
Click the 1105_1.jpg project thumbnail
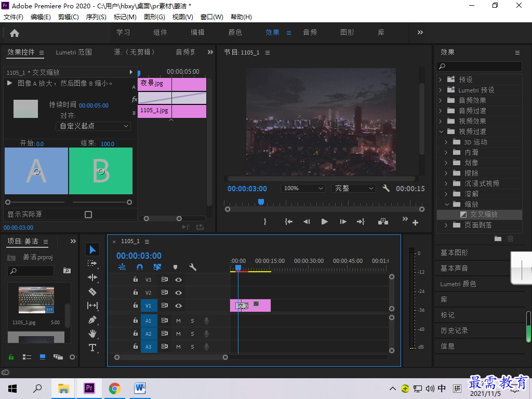tap(36, 300)
